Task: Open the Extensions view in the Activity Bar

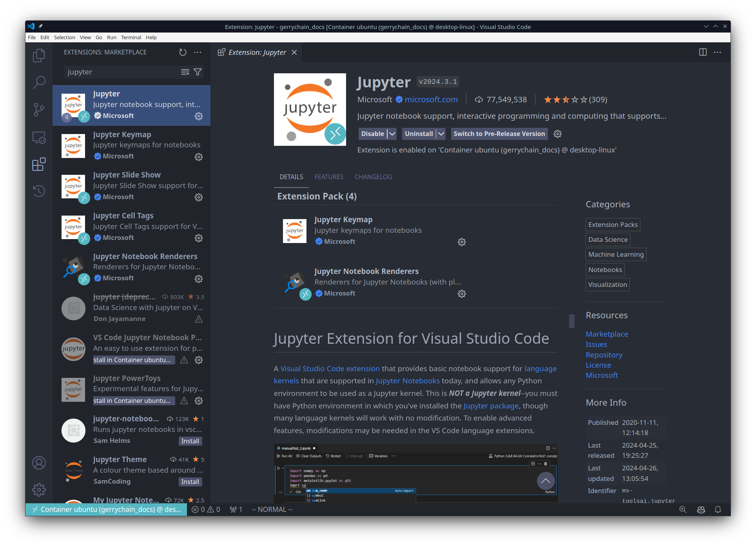Action: (x=39, y=165)
